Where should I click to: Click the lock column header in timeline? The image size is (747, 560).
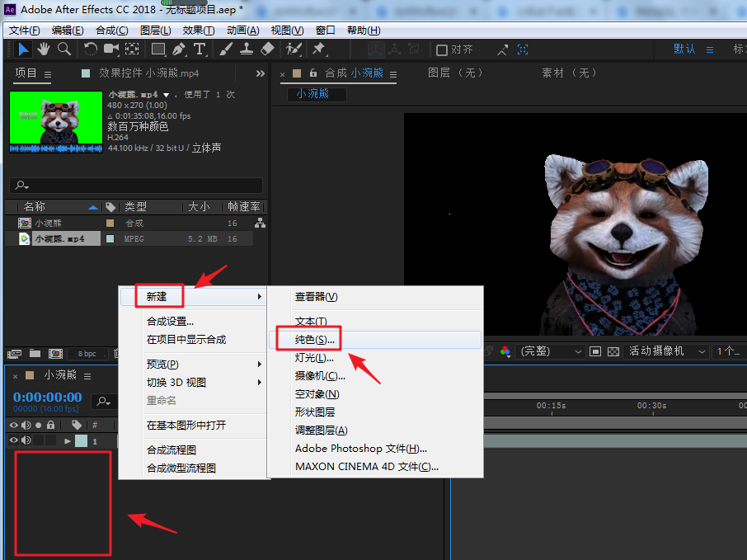[51, 425]
